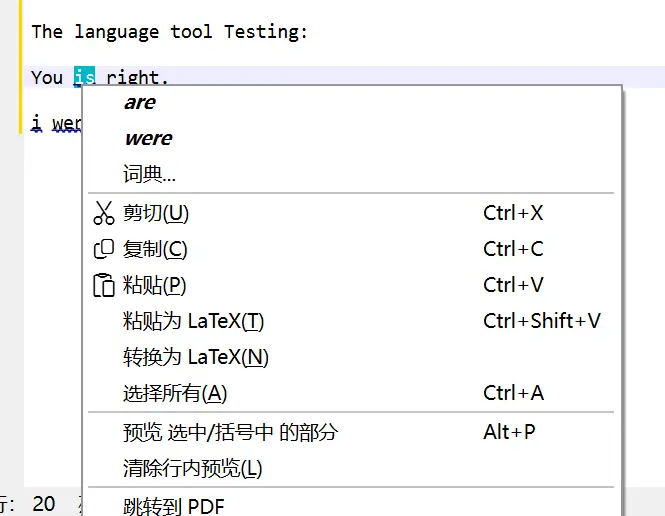Pick the 'were' grammar suggestion
Image resolution: width=665 pixels, height=516 pixels.
(148, 138)
